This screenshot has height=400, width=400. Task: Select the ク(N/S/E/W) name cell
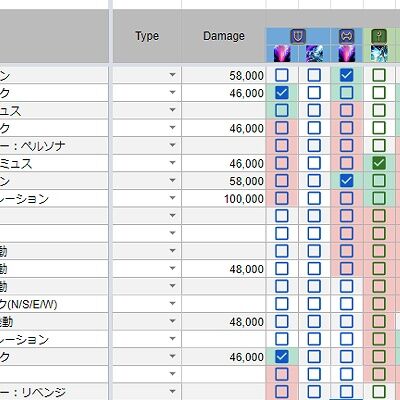[x=54, y=304]
